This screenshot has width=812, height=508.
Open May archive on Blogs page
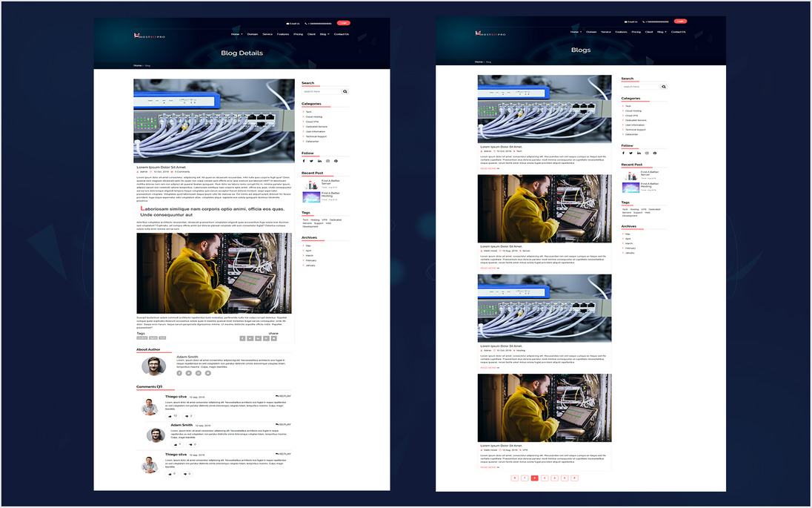[x=628, y=234]
